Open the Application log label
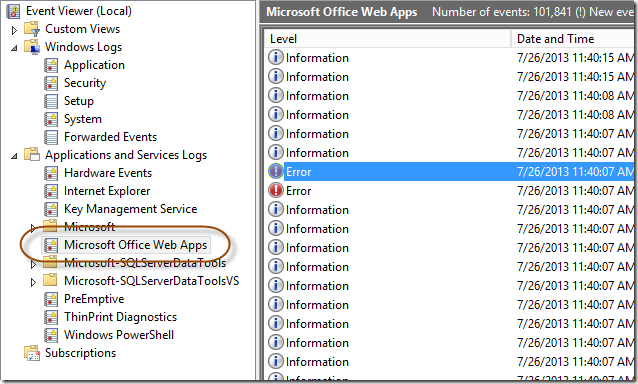The image size is (638, 384). [x=94, y=65]
